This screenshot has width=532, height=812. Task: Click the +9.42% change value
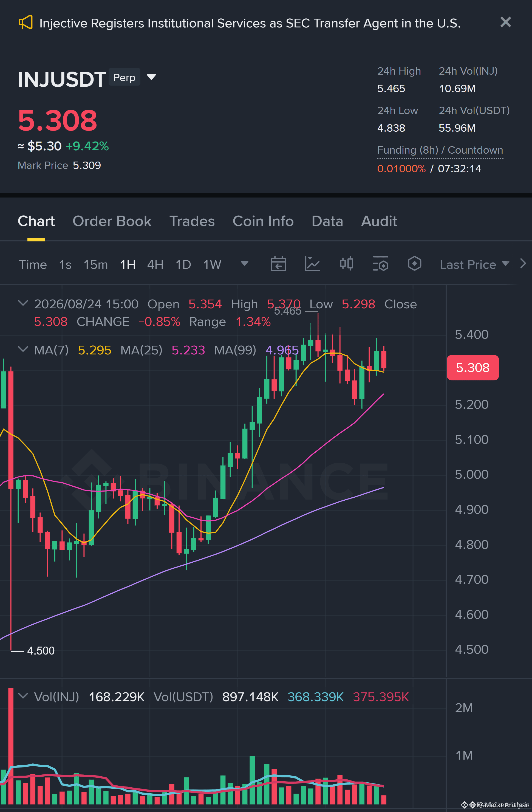[87, 146]
